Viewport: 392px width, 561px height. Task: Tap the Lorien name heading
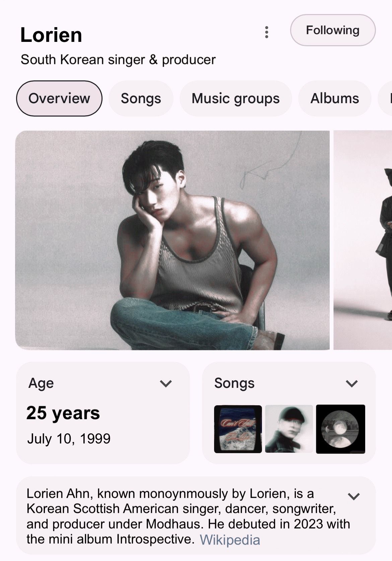tap(51, 35)
